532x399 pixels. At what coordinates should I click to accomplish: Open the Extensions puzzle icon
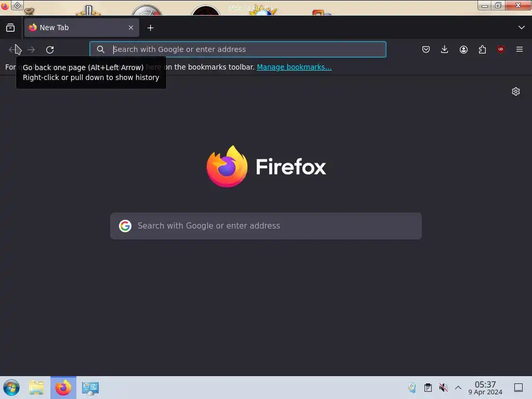(482, 49)
